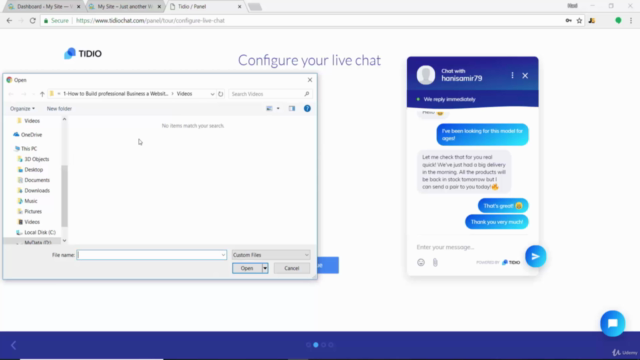The width and height of the screenshot is (640, 360).
Task: Close the Tidio chat widget preview
Action: tap(525, 76)
